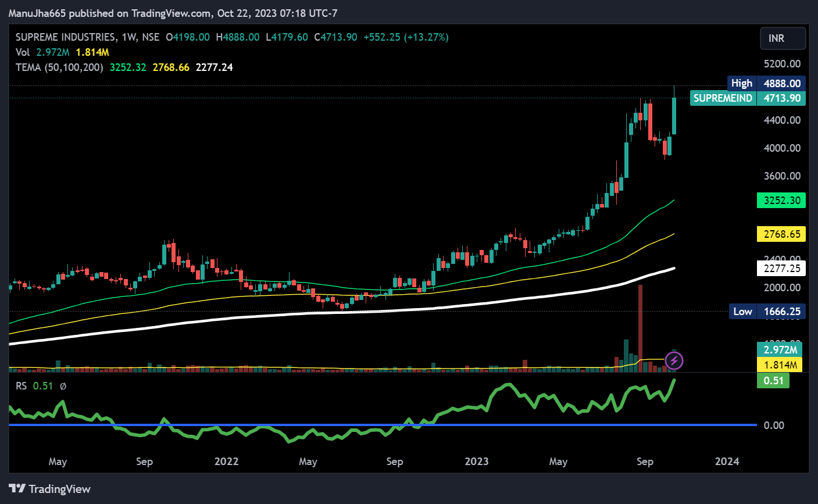Viewport: 818px width, 504px height.
Task: Click the purple lightning bolt icon
Action: point(674,361)
